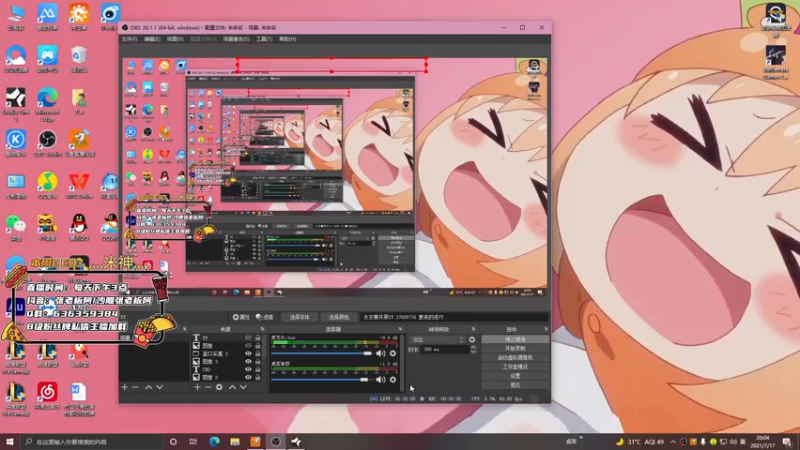The image size is (800, 450).
Task: Open the QQ penguin desktop icon
Action: 79,228
